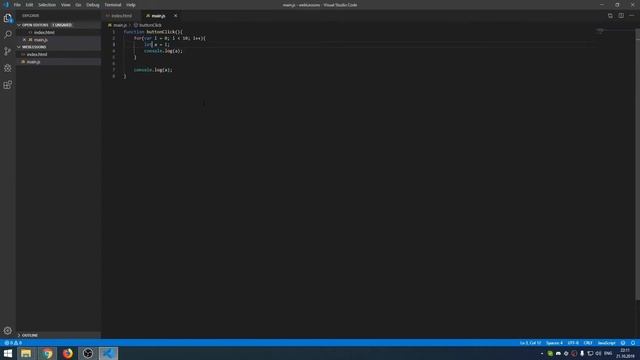Change file encoding via UTF-8
This screenshot has height=360, width=640.
click(x=573, y=343)
